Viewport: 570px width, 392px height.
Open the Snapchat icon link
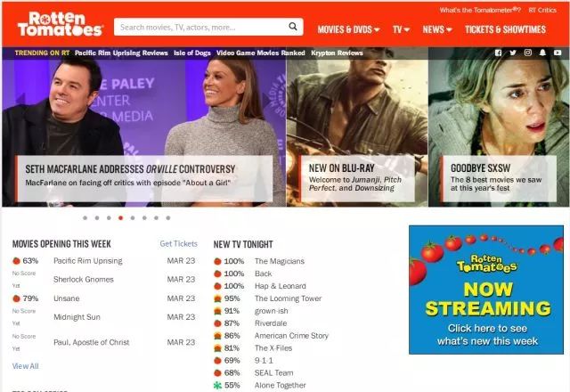click(x=542, y=53)
